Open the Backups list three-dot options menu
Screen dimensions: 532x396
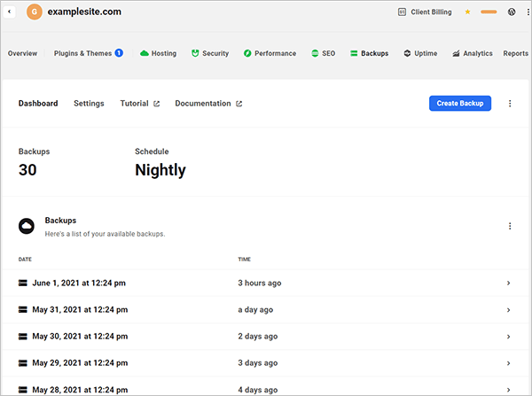[x=510, y=226]
